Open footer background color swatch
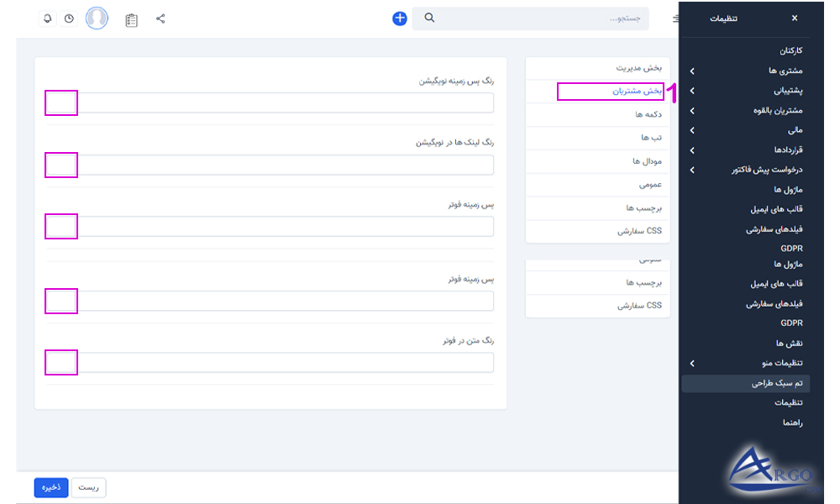 pyautogui.click(x=60, y=226)
